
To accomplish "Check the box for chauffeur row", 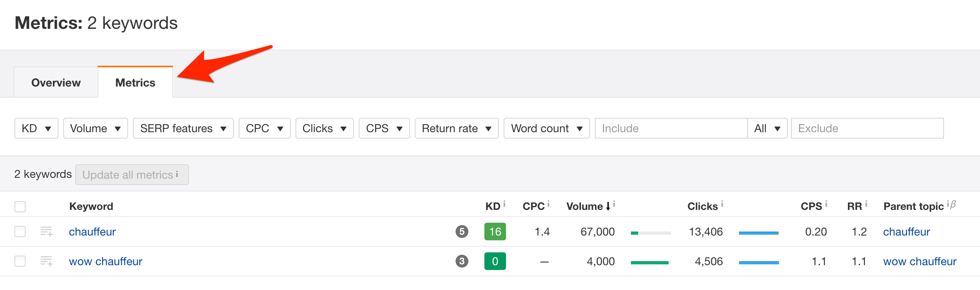I will click(20, 232).
